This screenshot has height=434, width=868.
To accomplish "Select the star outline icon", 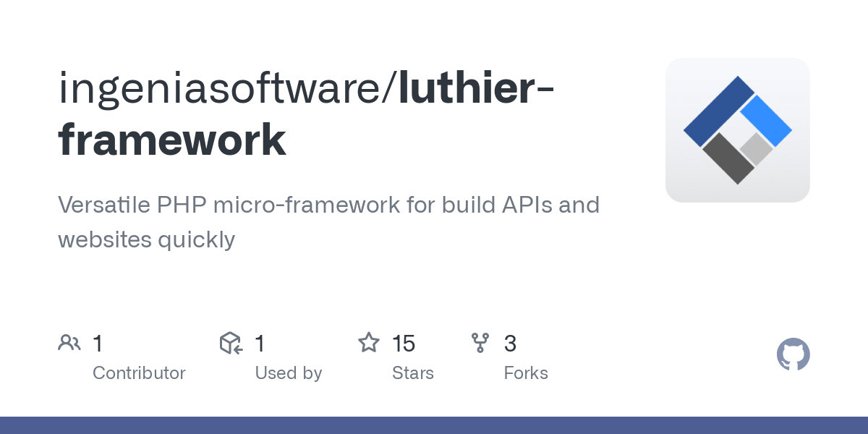I will pyautogui.click(x=368, y=343).
